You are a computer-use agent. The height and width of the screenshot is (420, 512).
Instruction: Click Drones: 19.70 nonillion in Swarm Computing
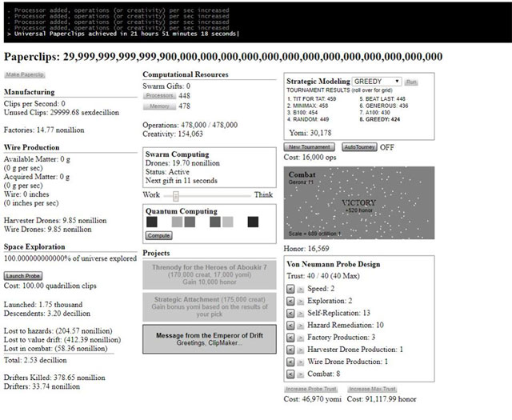[182, 163]
